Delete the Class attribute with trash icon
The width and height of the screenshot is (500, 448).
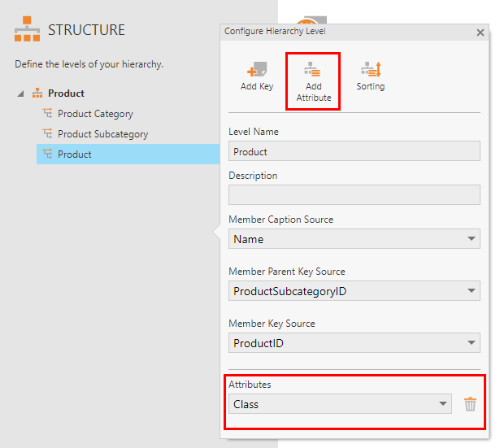click(470, 404)
